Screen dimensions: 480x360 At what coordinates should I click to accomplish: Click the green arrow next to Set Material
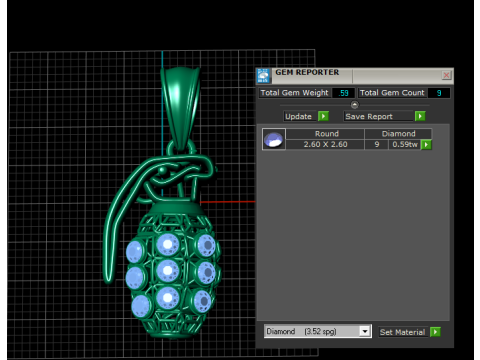pos(435,332)
